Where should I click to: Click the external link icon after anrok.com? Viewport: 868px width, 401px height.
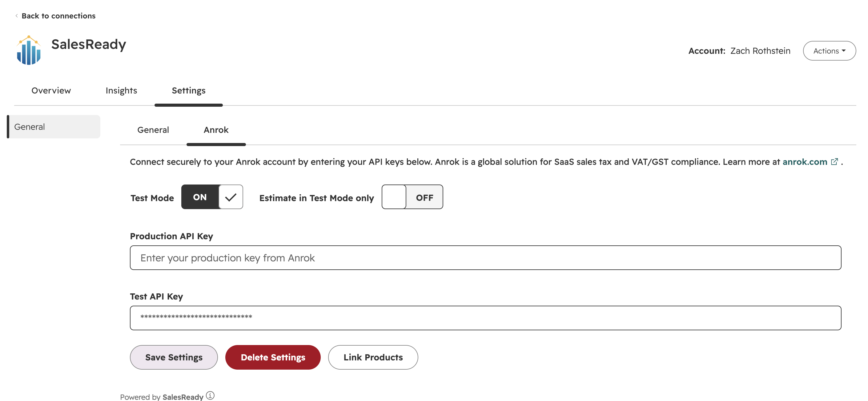834,162
